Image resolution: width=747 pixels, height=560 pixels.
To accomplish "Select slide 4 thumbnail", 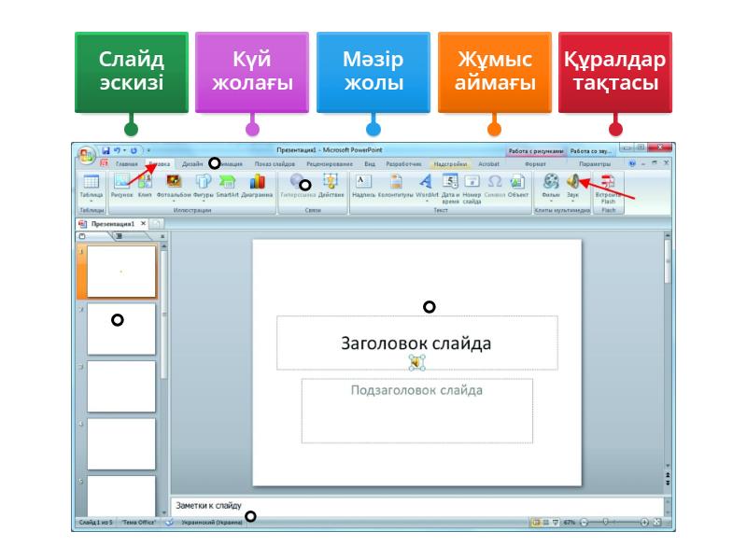I will tap(121, 444).
